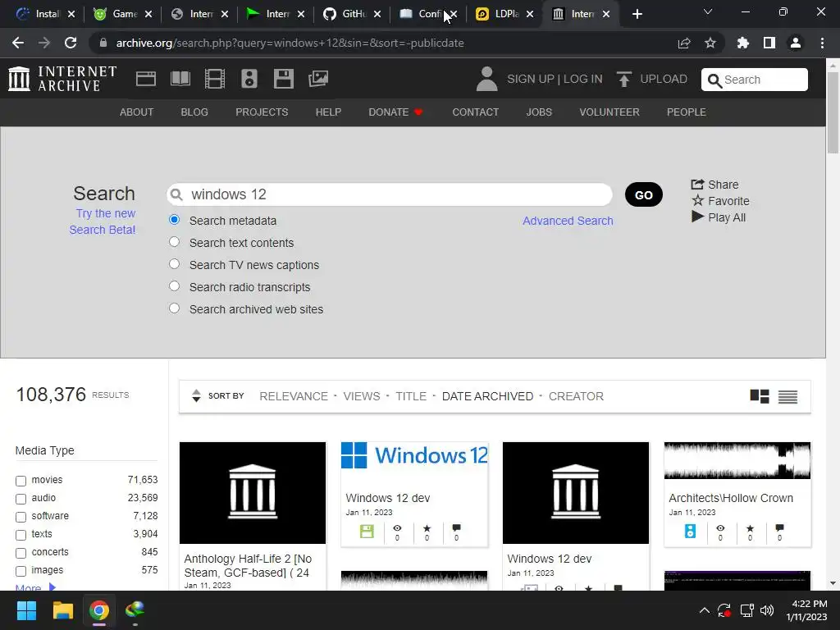This screenshot has height=630, width=840.
Task: Open the Audio speaker icon
Action: pos(249,79)
